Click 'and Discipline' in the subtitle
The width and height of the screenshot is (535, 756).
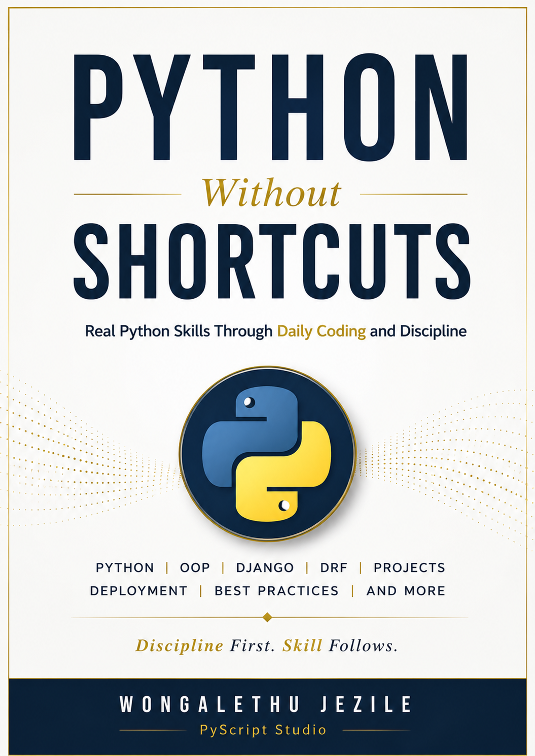(418, 332)
